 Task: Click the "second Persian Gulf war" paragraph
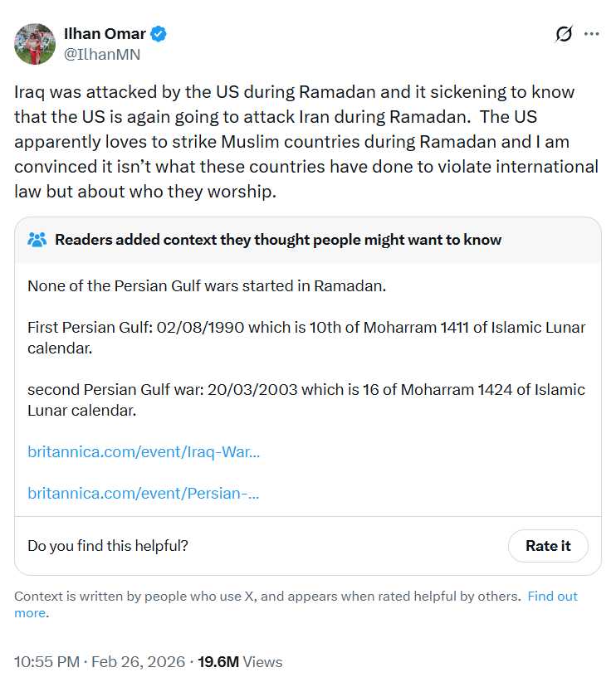tap(306, 399)
